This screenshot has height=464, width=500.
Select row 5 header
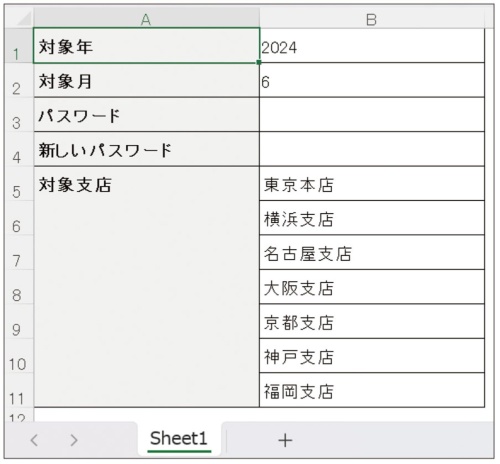[19, 184]
